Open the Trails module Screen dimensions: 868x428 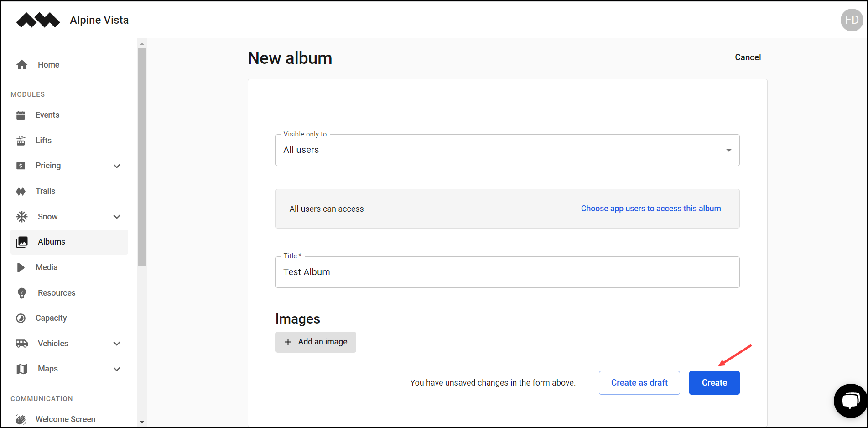click(46, 191)
